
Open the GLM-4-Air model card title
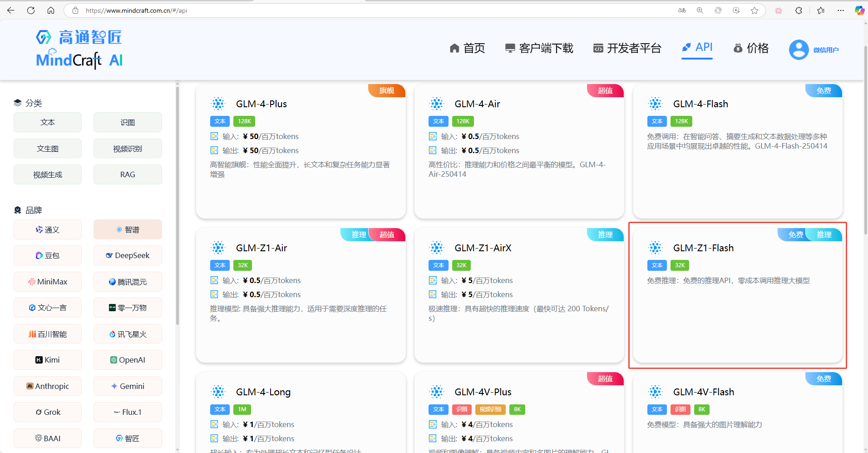pos(477,104)
